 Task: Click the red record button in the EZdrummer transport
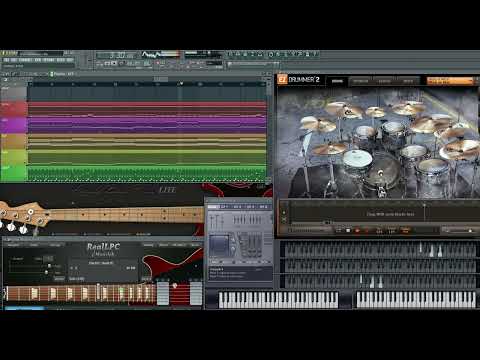pyautogui.click(x=357, y=230)
